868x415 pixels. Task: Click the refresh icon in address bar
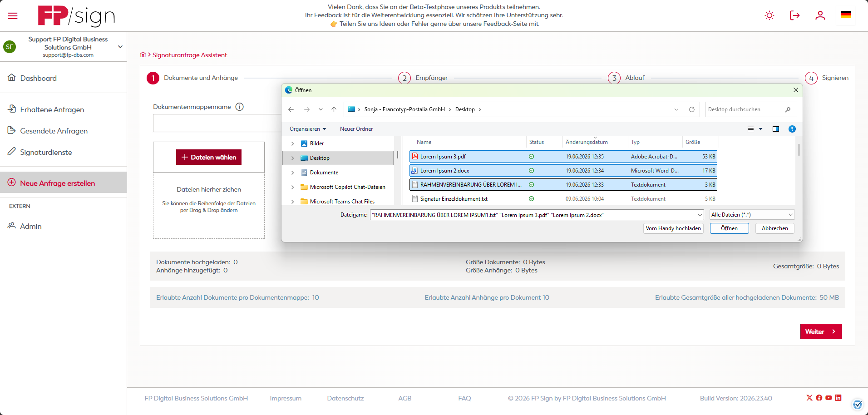pyautogui.click(x=692, y=109)
